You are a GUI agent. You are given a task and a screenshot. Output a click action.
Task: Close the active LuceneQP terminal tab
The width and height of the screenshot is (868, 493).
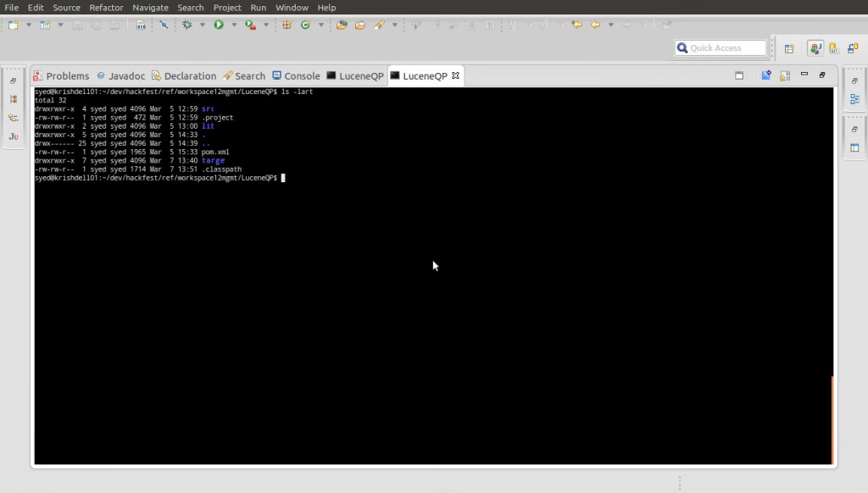pos(455,75)
